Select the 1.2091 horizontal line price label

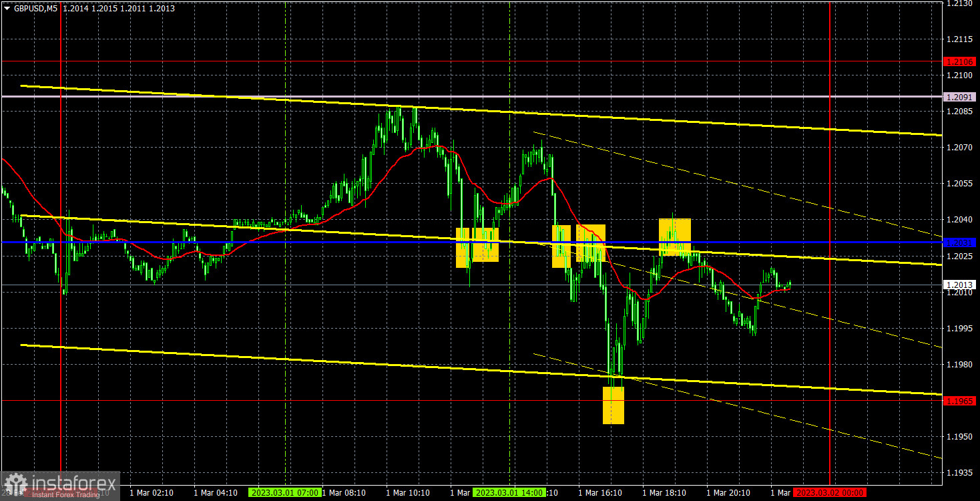click(961, 97)
